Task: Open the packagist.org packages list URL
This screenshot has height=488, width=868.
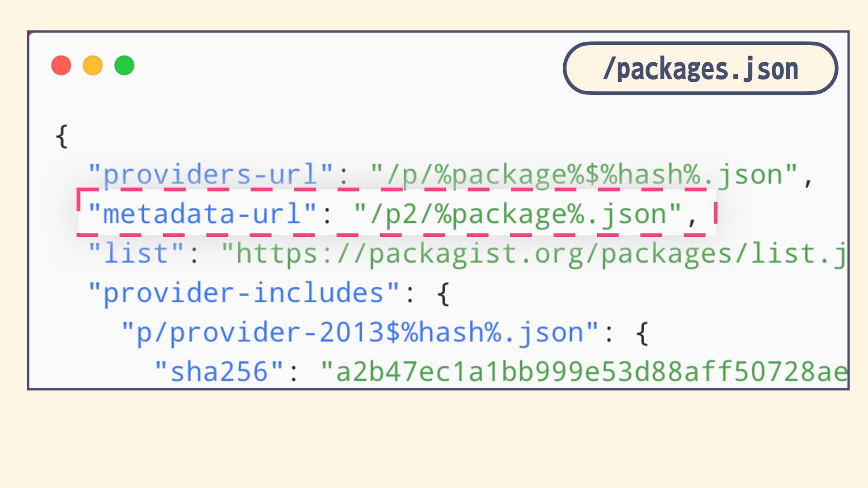Action: [x=534, y=253]
